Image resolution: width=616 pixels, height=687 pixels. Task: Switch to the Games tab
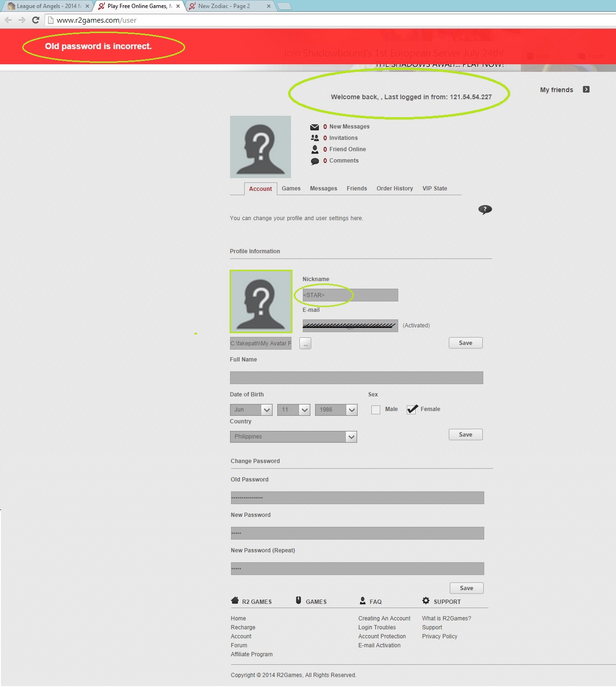tap(291, 189)
